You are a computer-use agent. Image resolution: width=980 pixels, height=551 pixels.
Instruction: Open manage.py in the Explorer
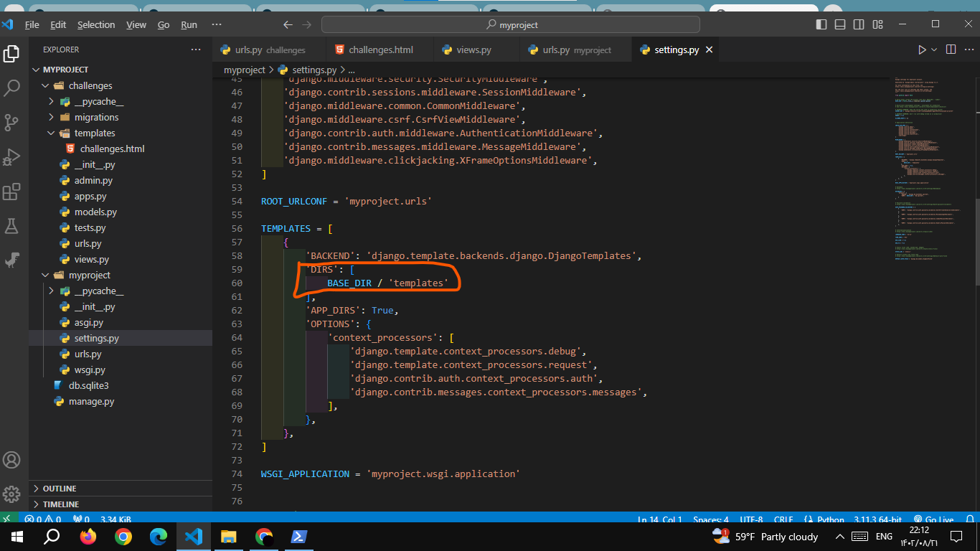click(91, 401)
